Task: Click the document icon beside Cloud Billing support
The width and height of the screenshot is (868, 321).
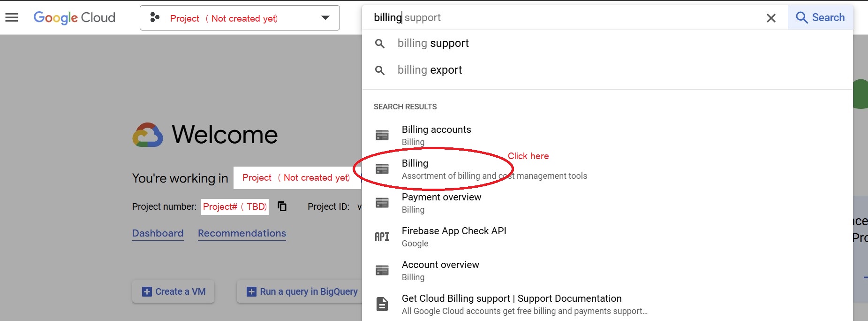Action: pyautogui.click(x=382, y=304)
